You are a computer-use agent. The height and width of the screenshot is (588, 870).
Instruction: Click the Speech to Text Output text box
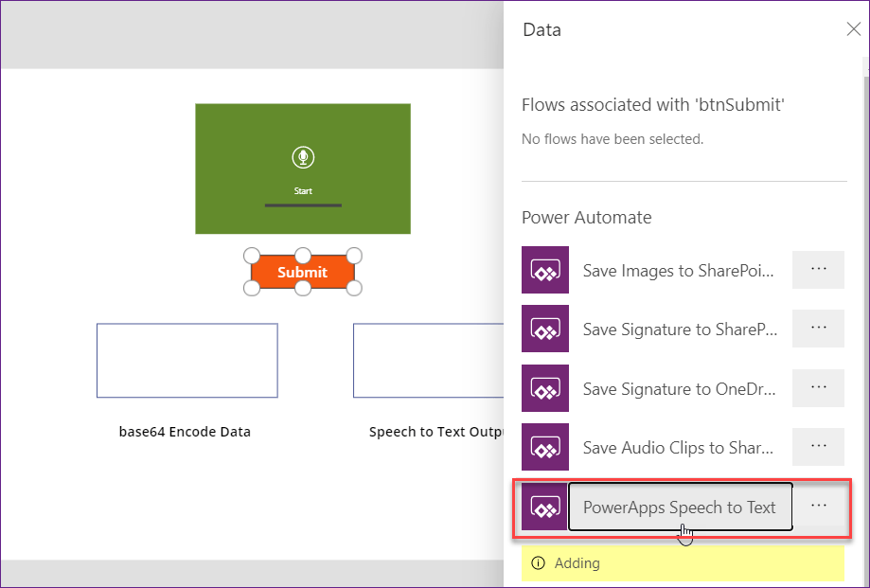[x=435, y=360]
